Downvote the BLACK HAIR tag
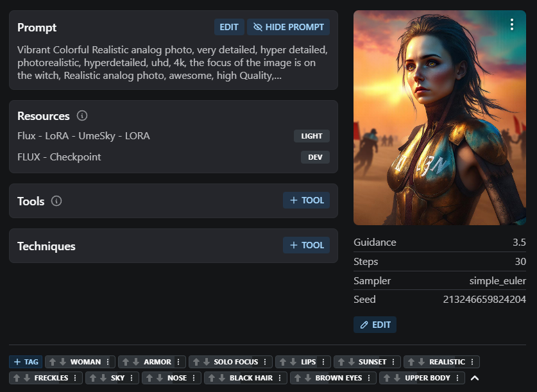The width and height of the screenshot is (537, 392). click(x=222, y=378)
